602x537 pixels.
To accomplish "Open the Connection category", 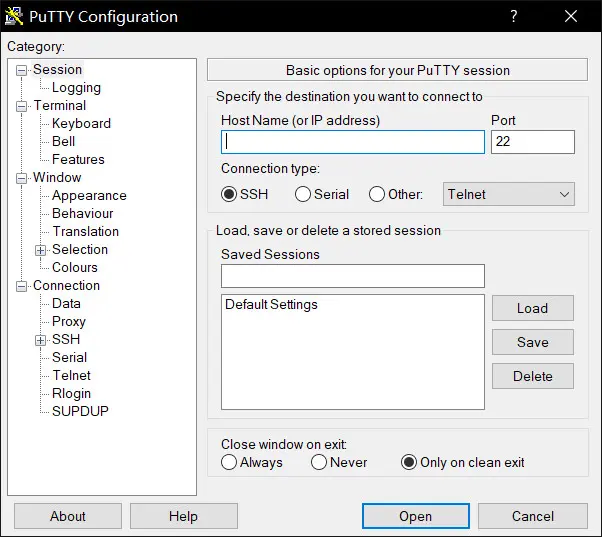I will coord(66,285).
